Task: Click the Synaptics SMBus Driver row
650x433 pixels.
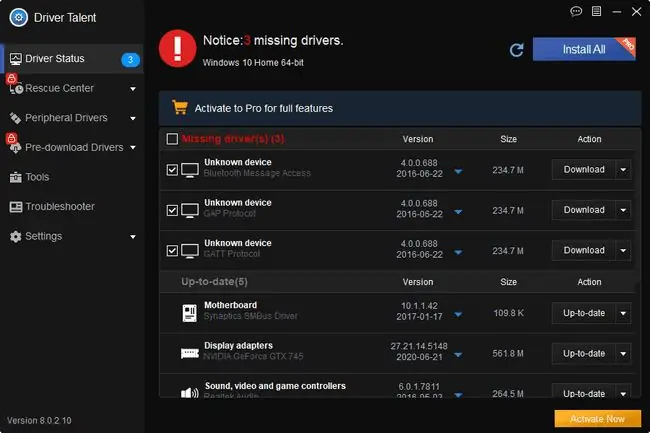Action: pos(397,313)
